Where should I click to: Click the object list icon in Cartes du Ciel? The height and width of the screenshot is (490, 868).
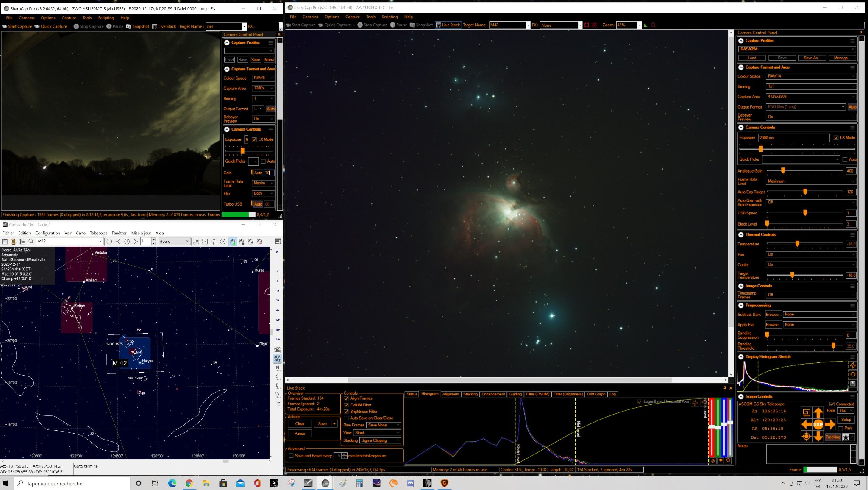click(x=22, y=242)
